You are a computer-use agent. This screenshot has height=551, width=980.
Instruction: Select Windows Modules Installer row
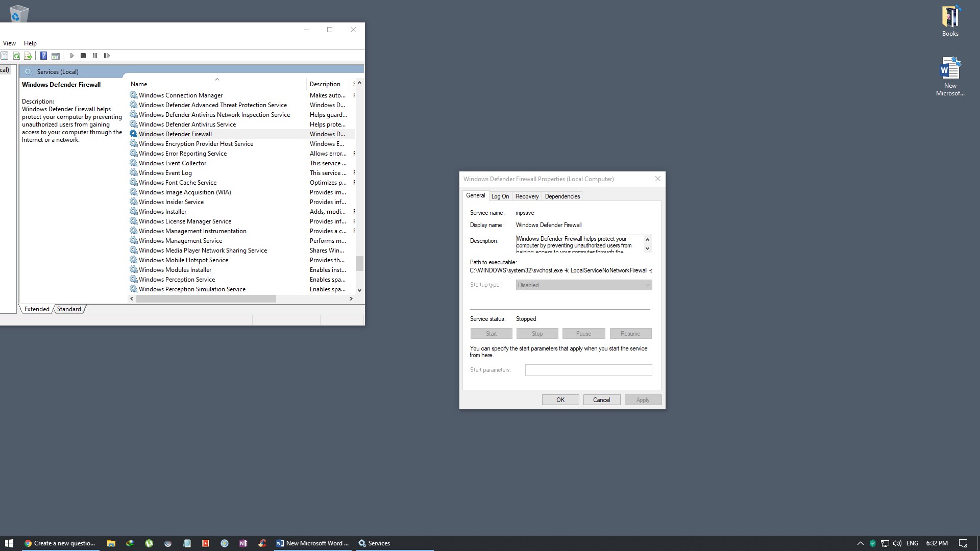(x=241, y=270)
